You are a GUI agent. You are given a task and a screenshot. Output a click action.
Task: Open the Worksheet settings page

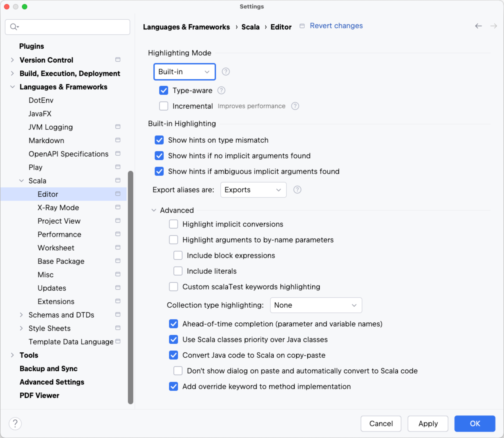(x=56, y=248)
